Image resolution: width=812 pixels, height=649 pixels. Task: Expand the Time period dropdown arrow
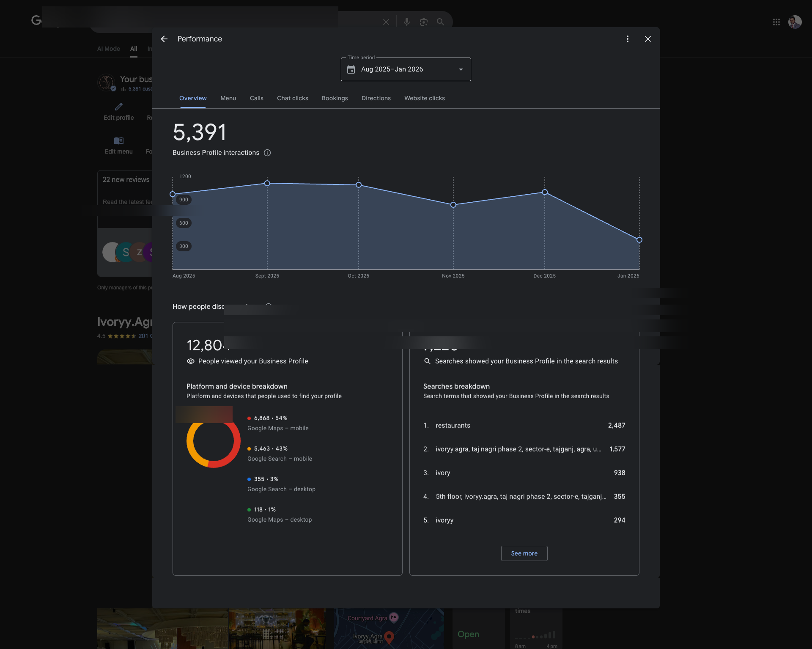(461, 69)
